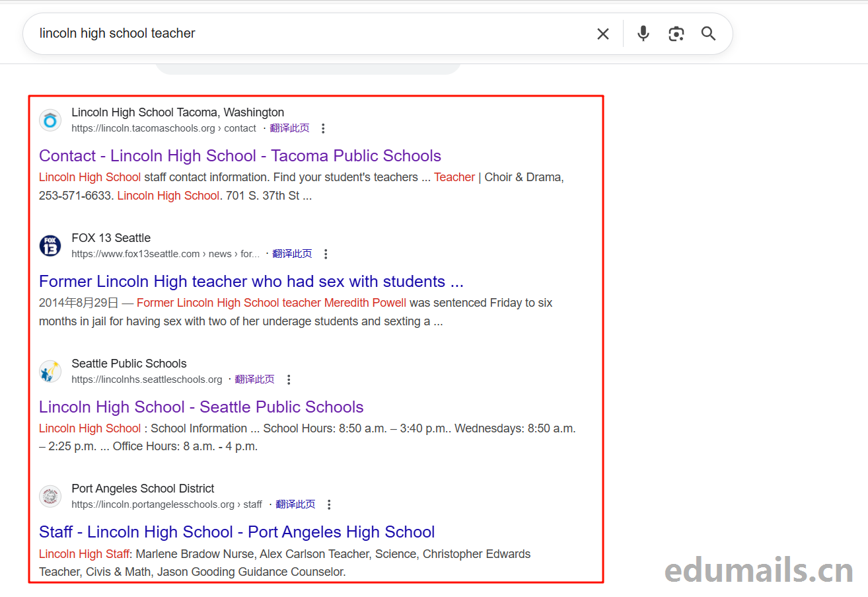This screenshot has width=868, height=597.
Task: Open three-dot menu for FOX 13 result
Action: (x=326, y=254)
